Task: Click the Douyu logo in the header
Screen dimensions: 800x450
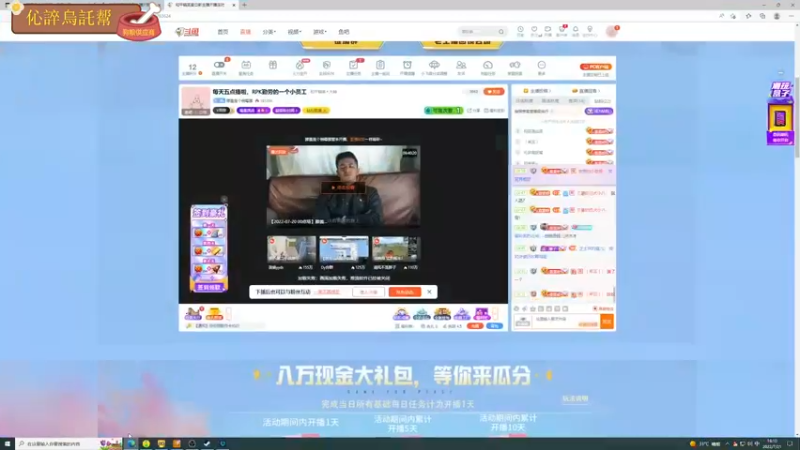Action: coord(187,32)
